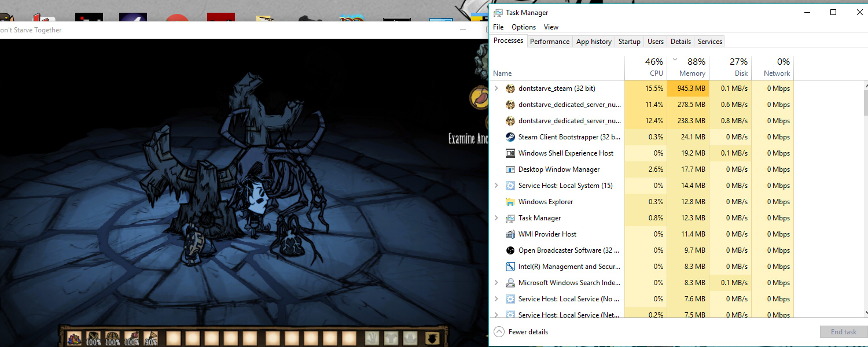The width and height of the screenshot is (868, 347).
Task: Select the Processes tab
Action: click(509, 40)
